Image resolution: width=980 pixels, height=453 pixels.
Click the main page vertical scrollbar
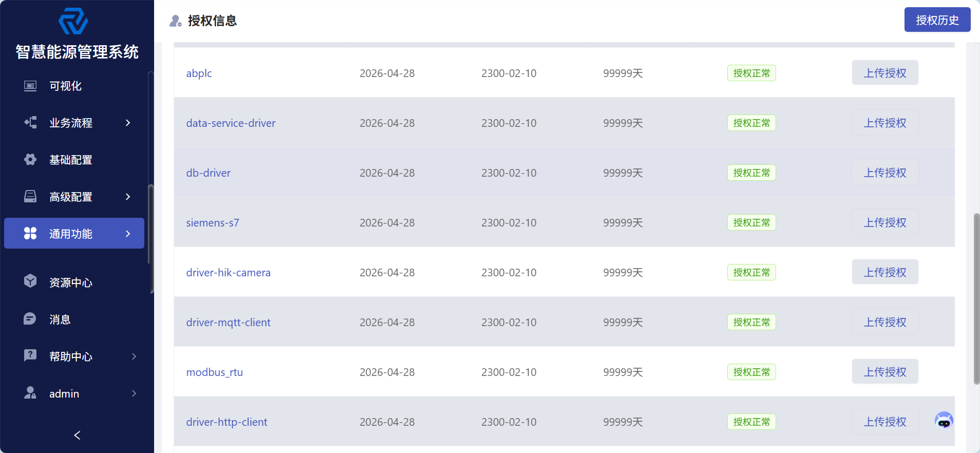[976, 299]
